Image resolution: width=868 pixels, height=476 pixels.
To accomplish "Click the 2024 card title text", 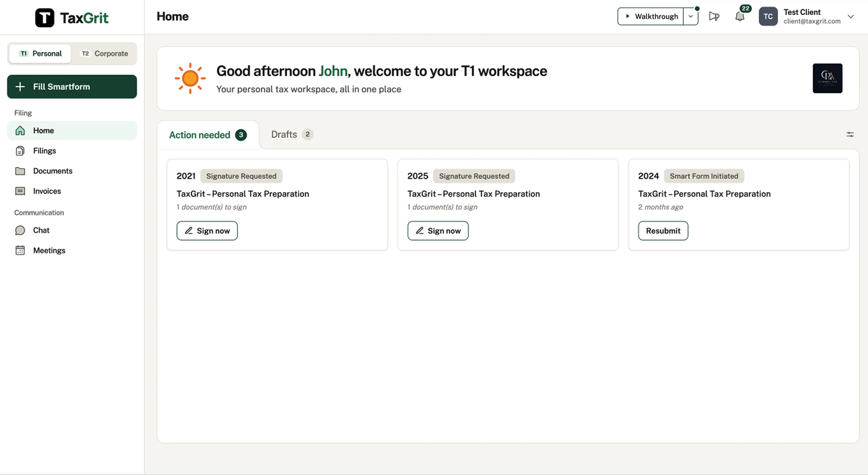I will click(x=704, y=194).
